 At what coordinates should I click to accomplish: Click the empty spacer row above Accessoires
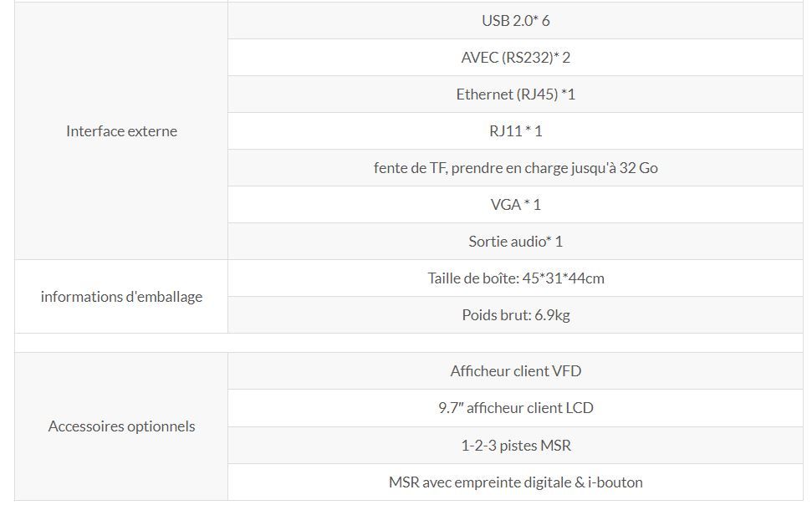click(x=408, y=343)
